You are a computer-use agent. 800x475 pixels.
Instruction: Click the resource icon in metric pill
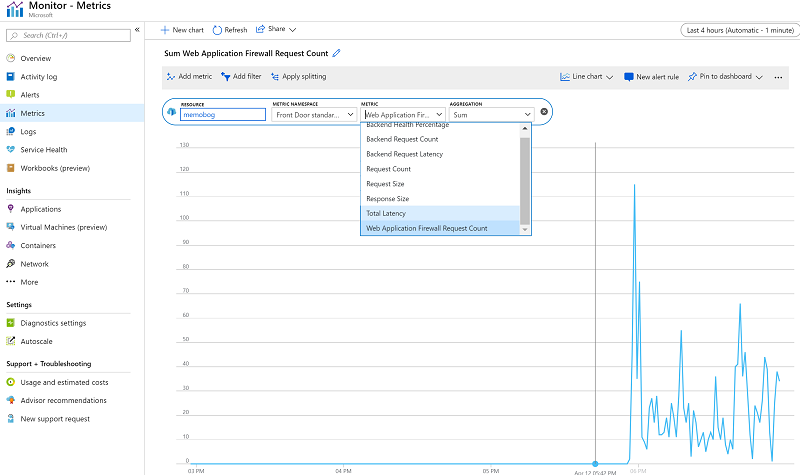(x=171, y=112)
